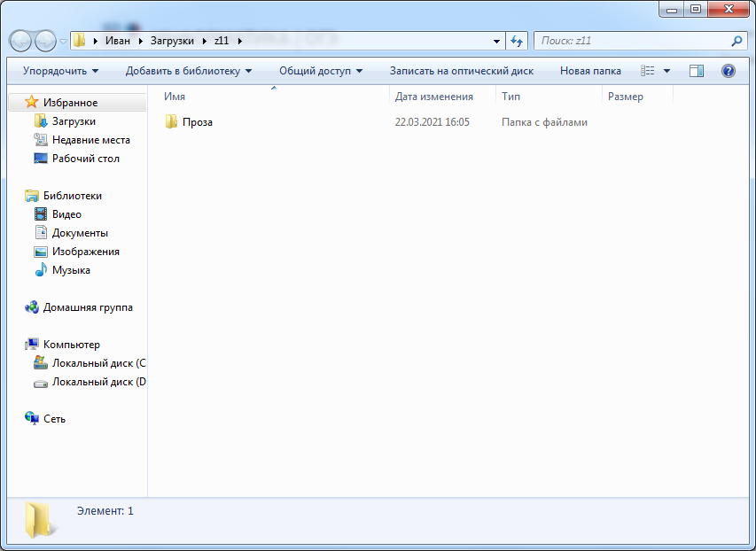Click the magnifier search icon
Viewport: 756px width, 551px height.
(737, 41)
